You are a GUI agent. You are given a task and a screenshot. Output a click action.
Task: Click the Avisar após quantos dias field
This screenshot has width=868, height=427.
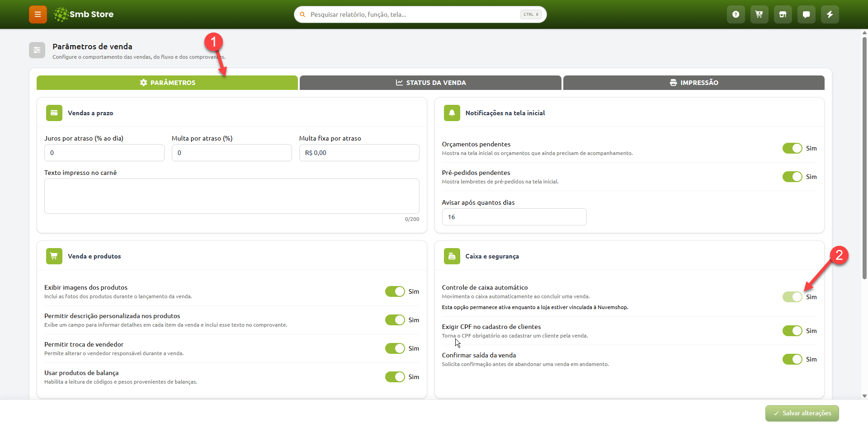[x=514, y=217]
